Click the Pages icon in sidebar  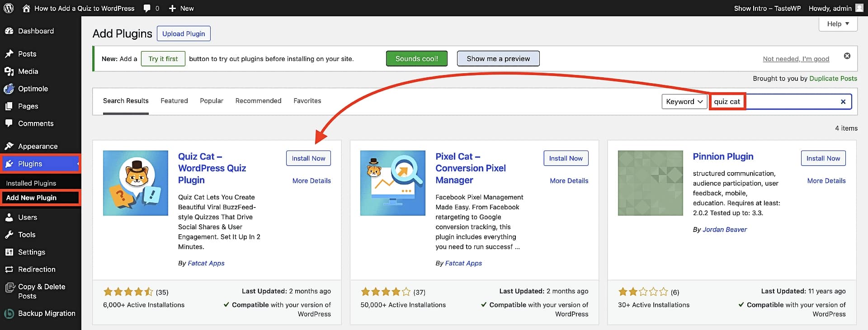click(9, 106)
